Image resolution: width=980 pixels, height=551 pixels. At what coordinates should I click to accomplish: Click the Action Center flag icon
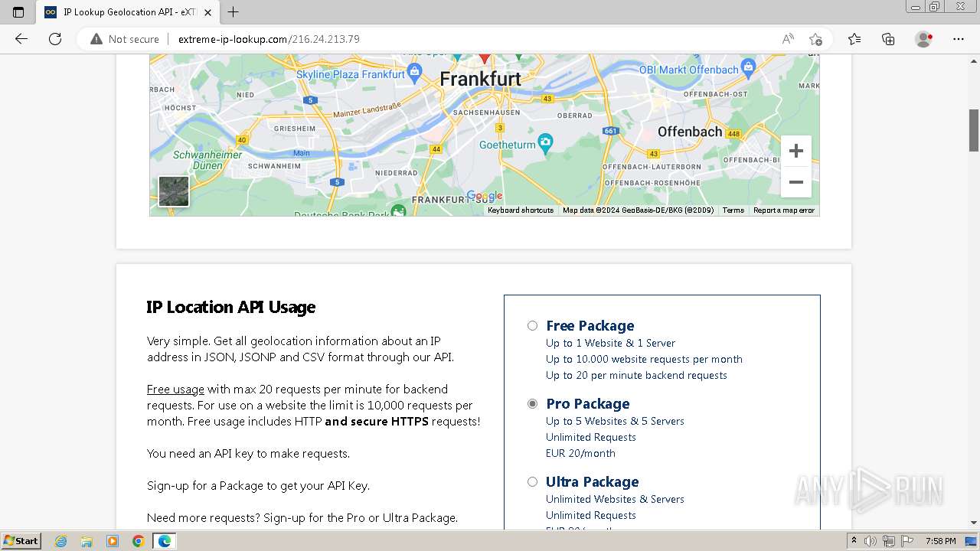[x=906, y=541]
